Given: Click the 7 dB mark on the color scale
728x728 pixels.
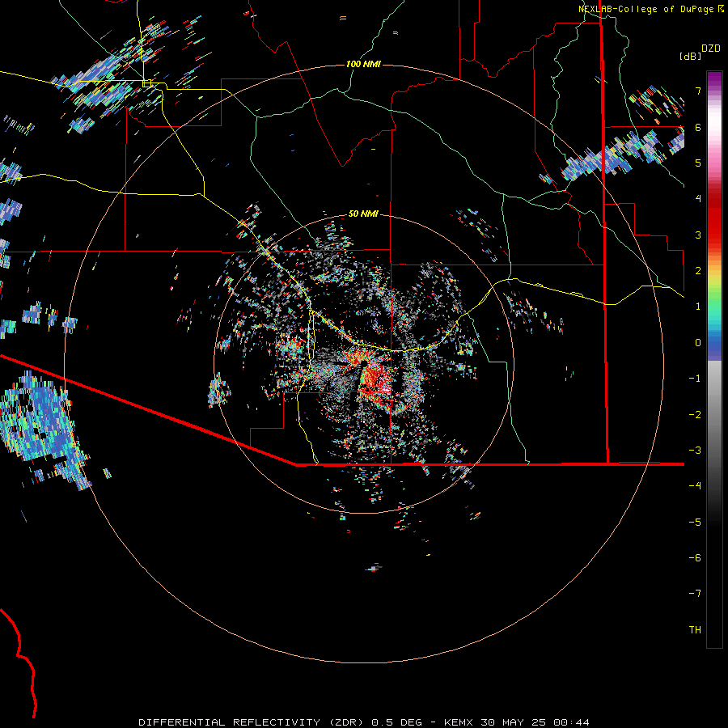Looking at the screenshot, I should (698, 91).
